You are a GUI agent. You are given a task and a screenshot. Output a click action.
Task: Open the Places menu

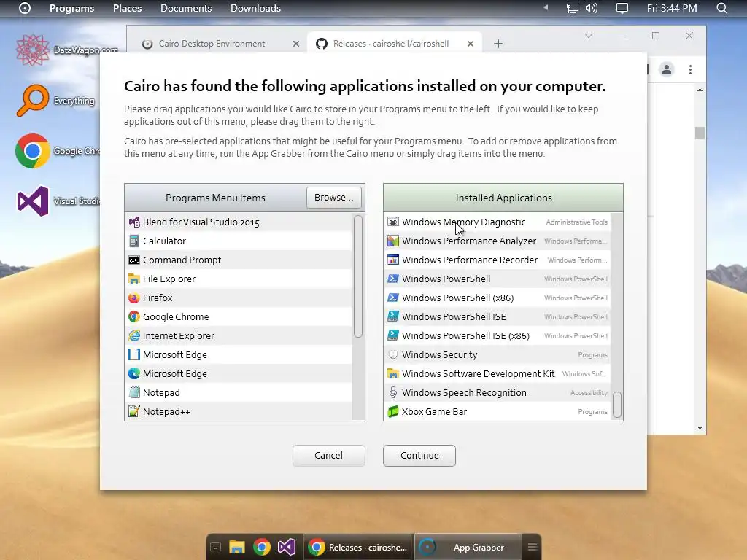pyautogui.click(x=127, y=8)
